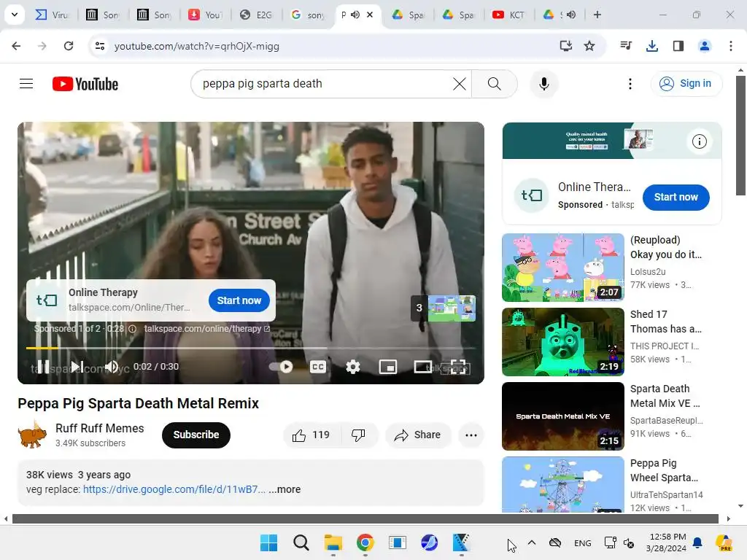Image resolution: width=747 pixels, height=560 pixels.
Task: Mute the active tab audio icon
Action: (x=355, y=15)
